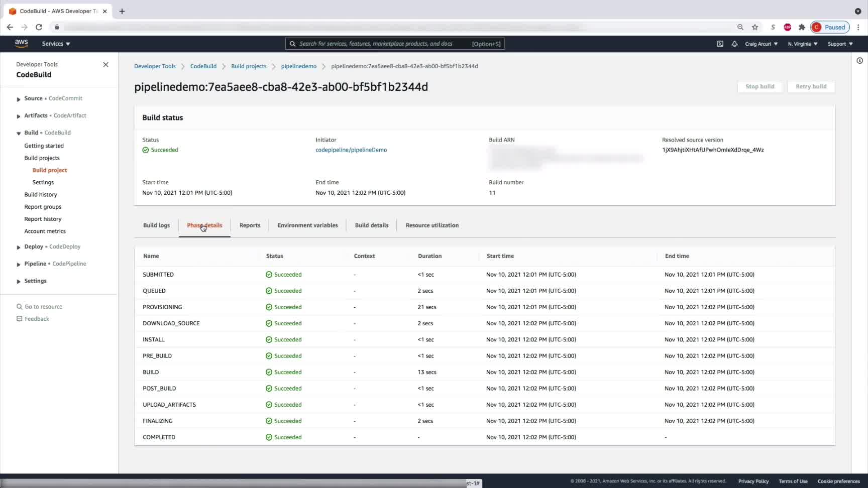Click the resolved source version value
The image size is (868, 488).
(713, 150)
